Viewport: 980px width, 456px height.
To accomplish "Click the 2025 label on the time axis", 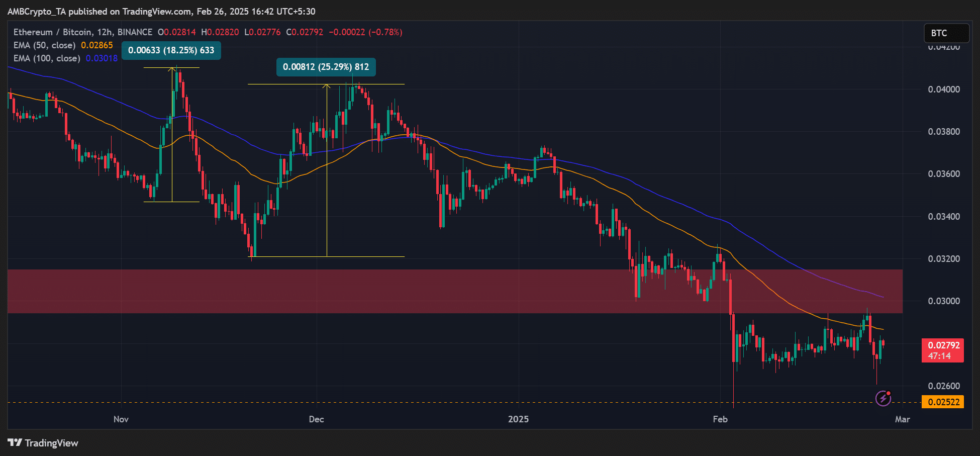I will pyautogui.click(x=519, y=418).
